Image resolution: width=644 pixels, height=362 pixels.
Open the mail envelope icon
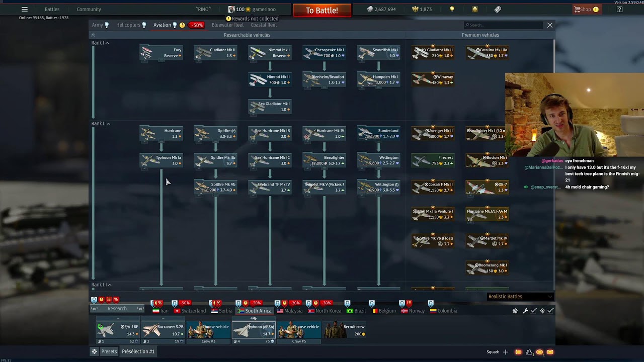tap(550, 352)
